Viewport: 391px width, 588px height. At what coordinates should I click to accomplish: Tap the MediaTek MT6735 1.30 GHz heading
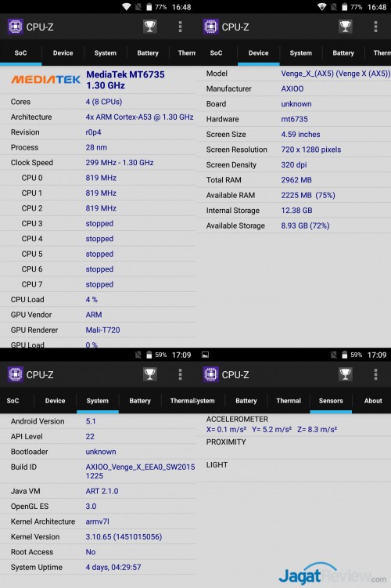[125, 80]
